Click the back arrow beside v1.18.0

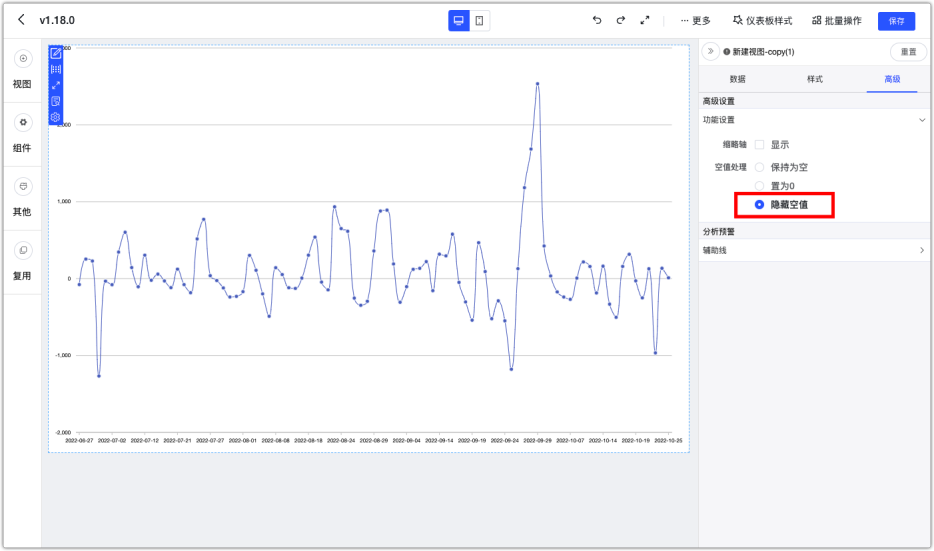coord(21,20)
